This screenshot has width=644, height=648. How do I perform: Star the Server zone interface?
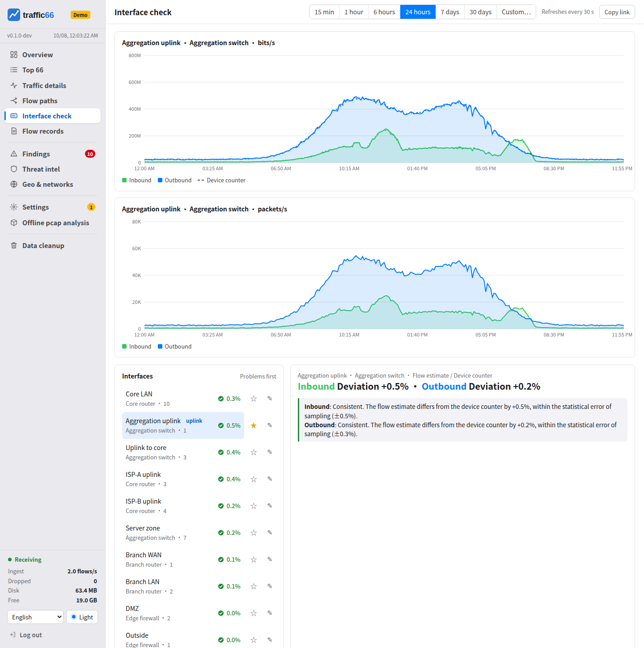[x=254, y=533]
